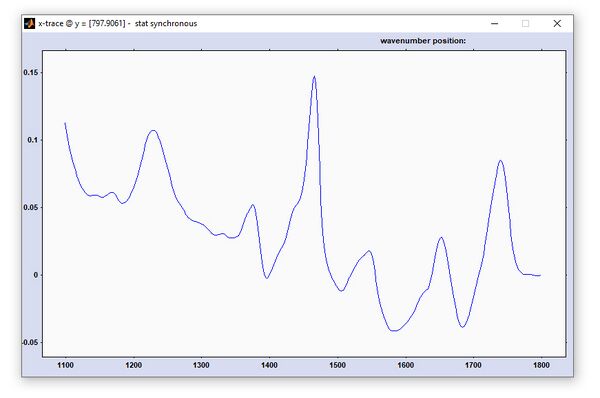Maximize the x-trace figure window

coord(525,23)
